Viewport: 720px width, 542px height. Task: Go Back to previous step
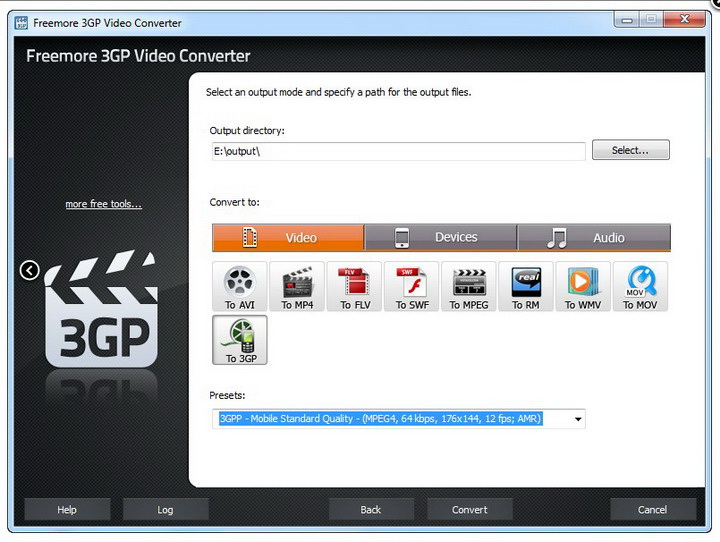click(x=371, y=509)
